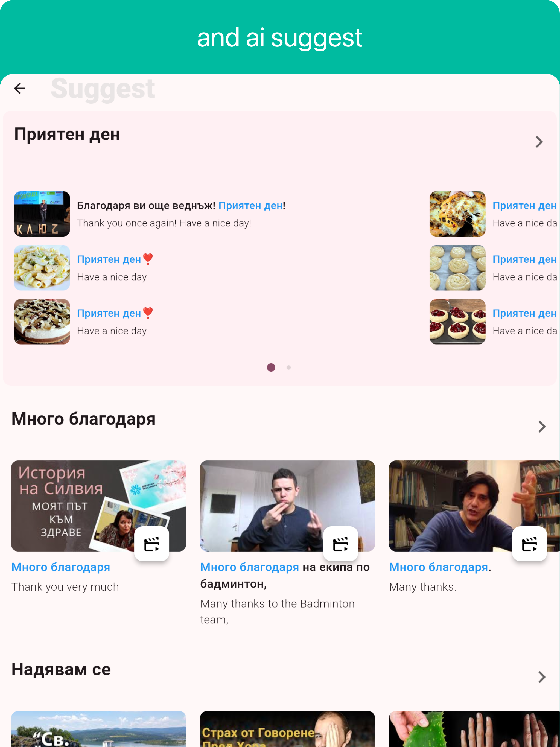The width and height of the screenshot is (560, 747).
Task: Expand the Надявам се section chevron
Action: [542, 677]
